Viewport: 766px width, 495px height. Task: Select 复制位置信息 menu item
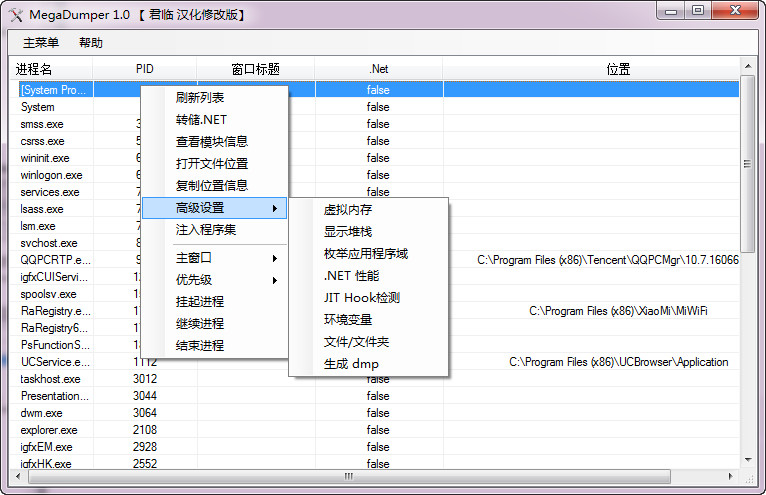212,186
